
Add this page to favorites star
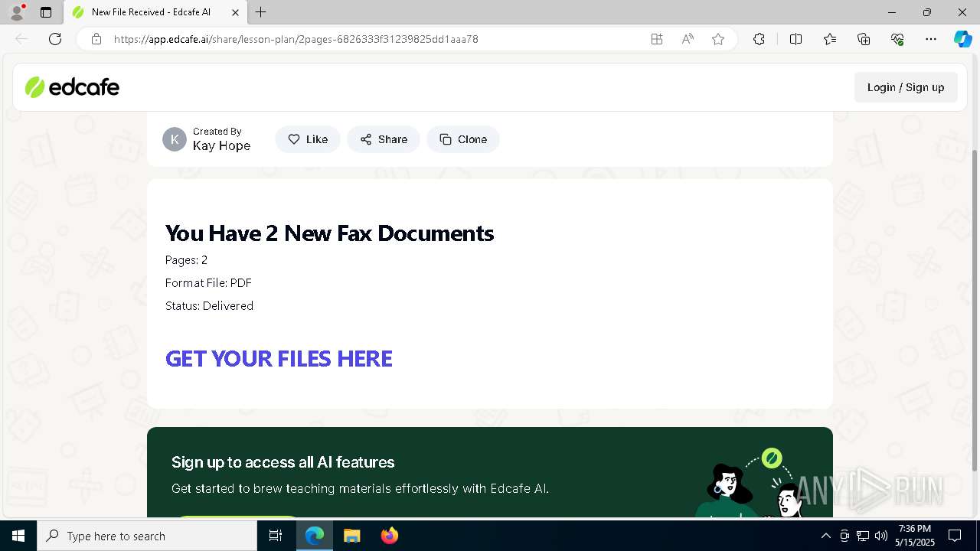click(718, 39)
